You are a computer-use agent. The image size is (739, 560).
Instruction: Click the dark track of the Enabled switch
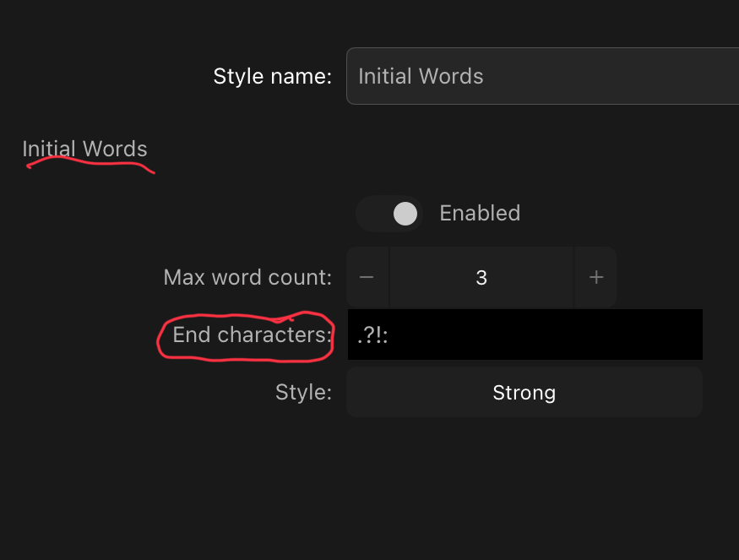(375, 214)
